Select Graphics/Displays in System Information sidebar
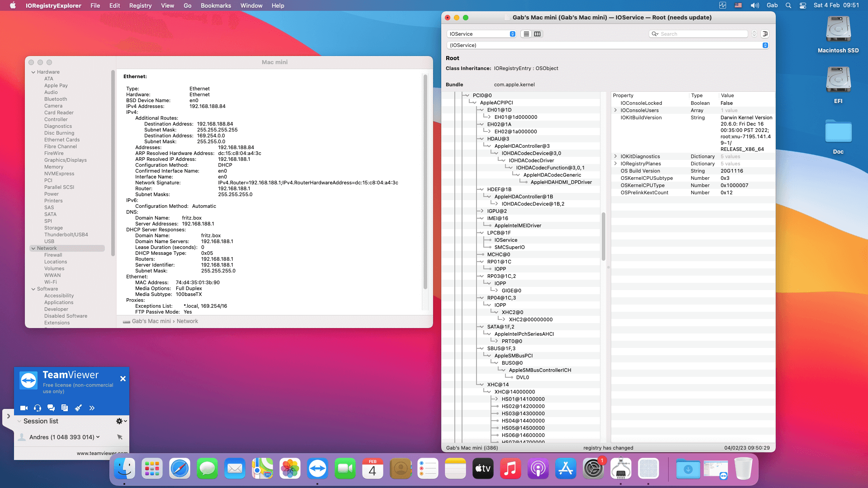 pos(65,160)
